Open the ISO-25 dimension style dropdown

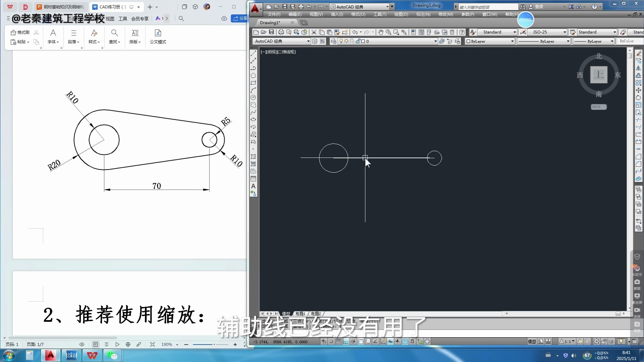[x=565, y=32]
